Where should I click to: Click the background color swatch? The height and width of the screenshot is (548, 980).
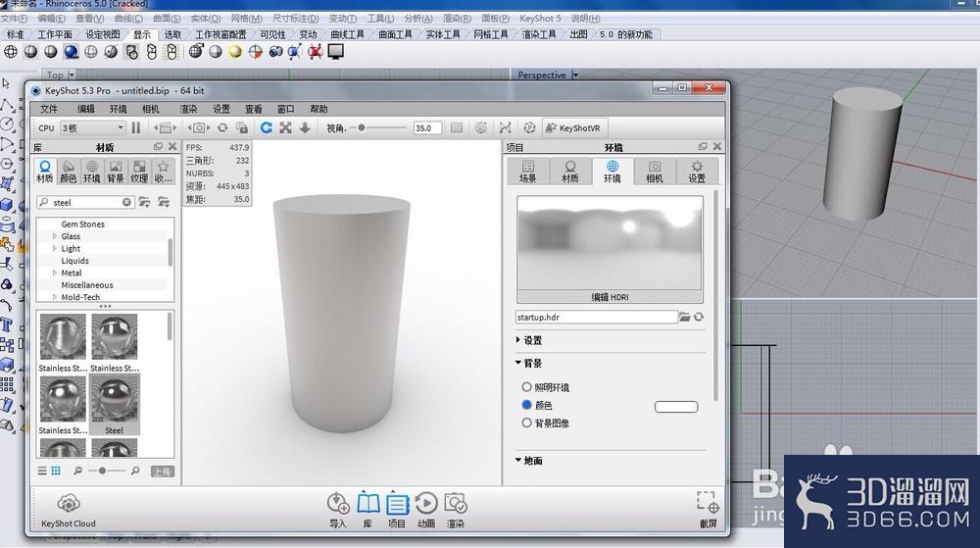675,407
